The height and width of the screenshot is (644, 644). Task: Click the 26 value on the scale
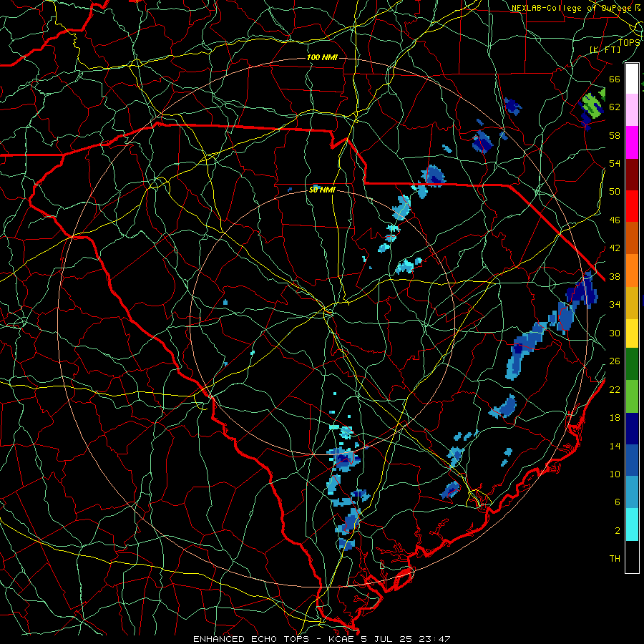click(615, 361)
